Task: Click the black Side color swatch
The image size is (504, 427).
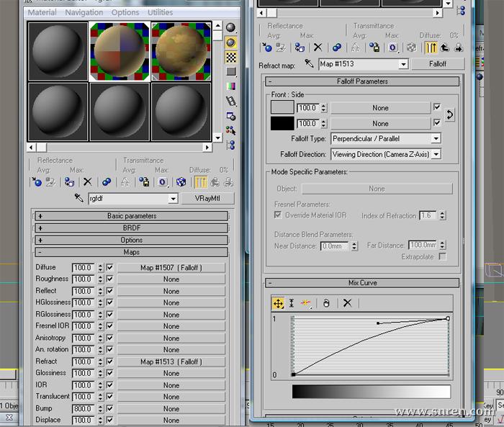Action: 282,123
